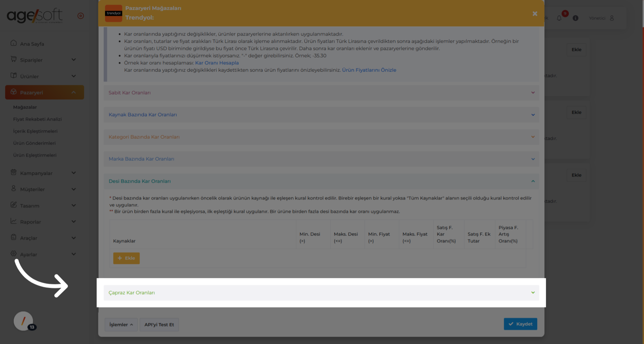Click the Ayarlar gear icon
644x344 pixels.
point(13,254)
